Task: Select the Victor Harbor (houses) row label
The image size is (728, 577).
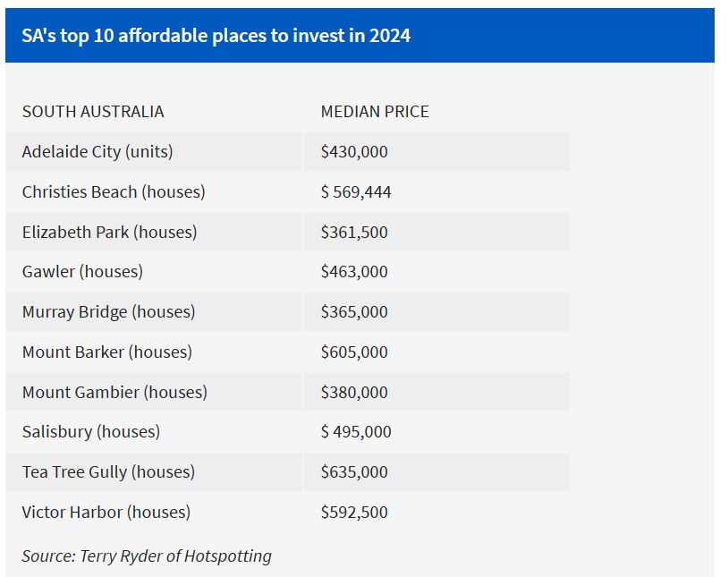Action: [106, 513]
